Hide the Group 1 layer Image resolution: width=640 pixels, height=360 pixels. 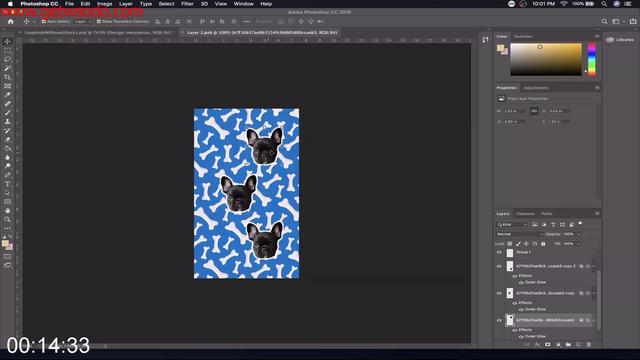(499, 253)
